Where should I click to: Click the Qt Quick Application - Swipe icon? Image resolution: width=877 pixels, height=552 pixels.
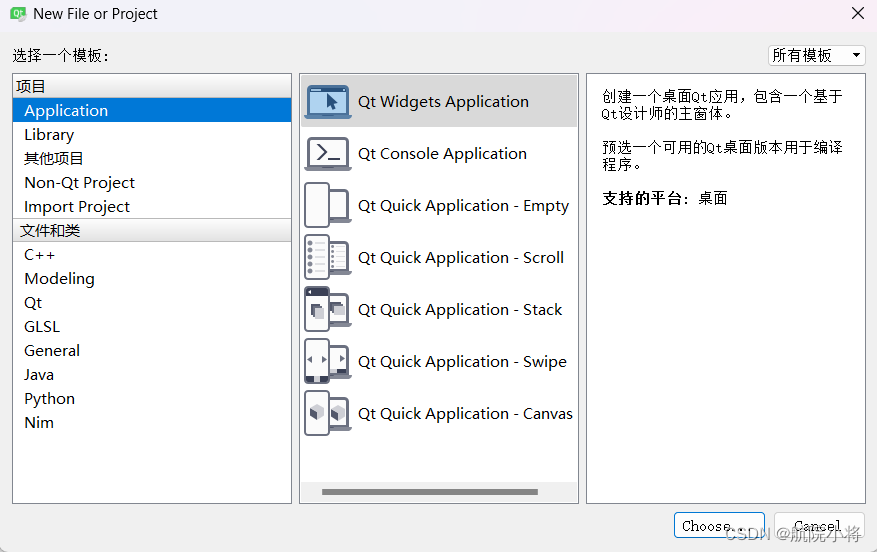[x=328, y=362]
